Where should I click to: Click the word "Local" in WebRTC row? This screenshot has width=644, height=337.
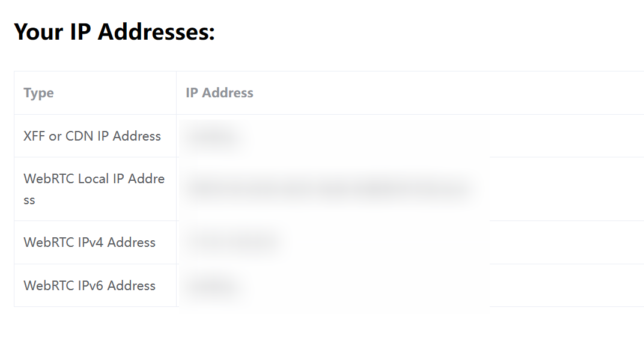point(93,178)
